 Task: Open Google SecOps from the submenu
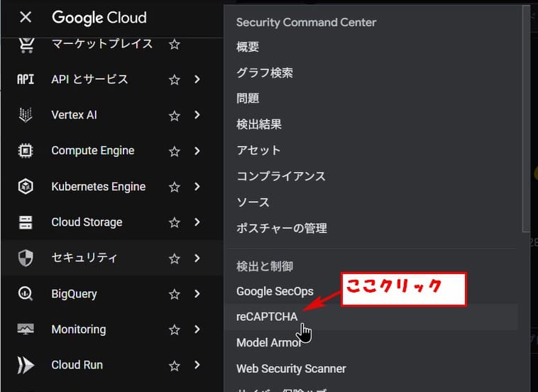click(x=275, y=291)
